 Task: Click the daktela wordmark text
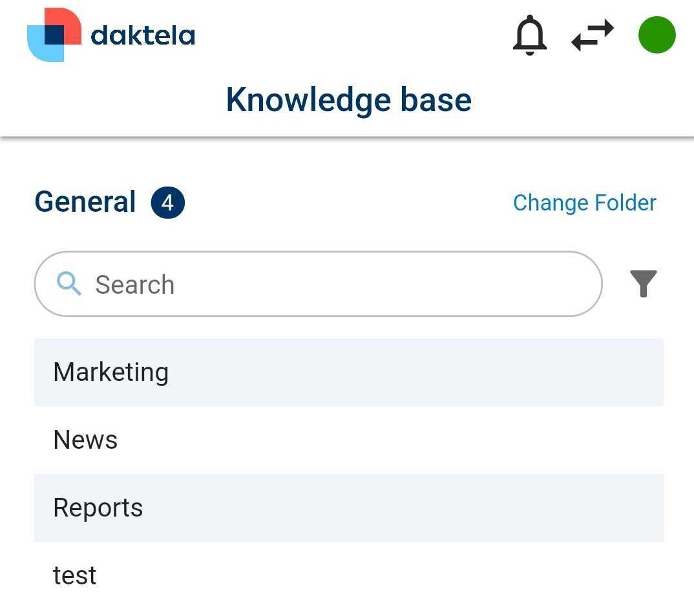143,35
